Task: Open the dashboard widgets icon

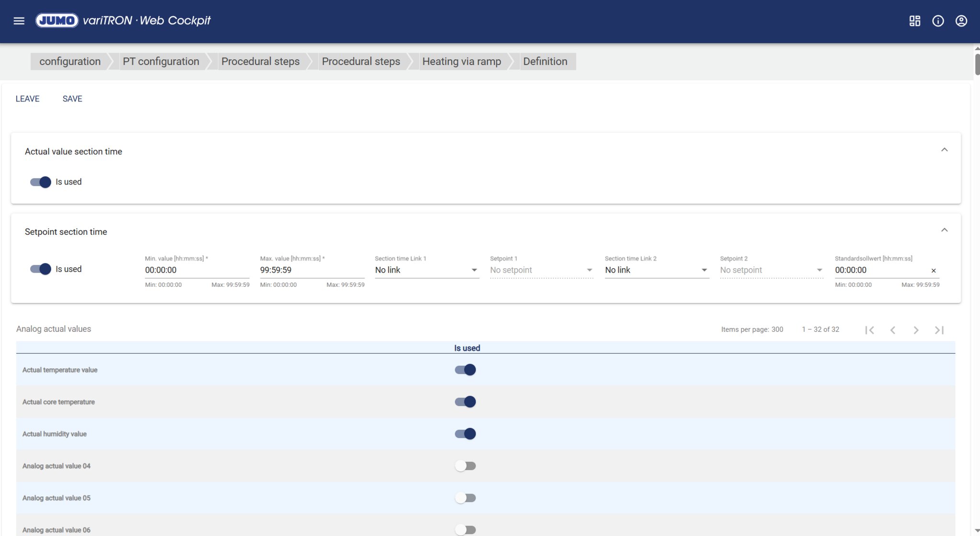Action: pos(914,21)
